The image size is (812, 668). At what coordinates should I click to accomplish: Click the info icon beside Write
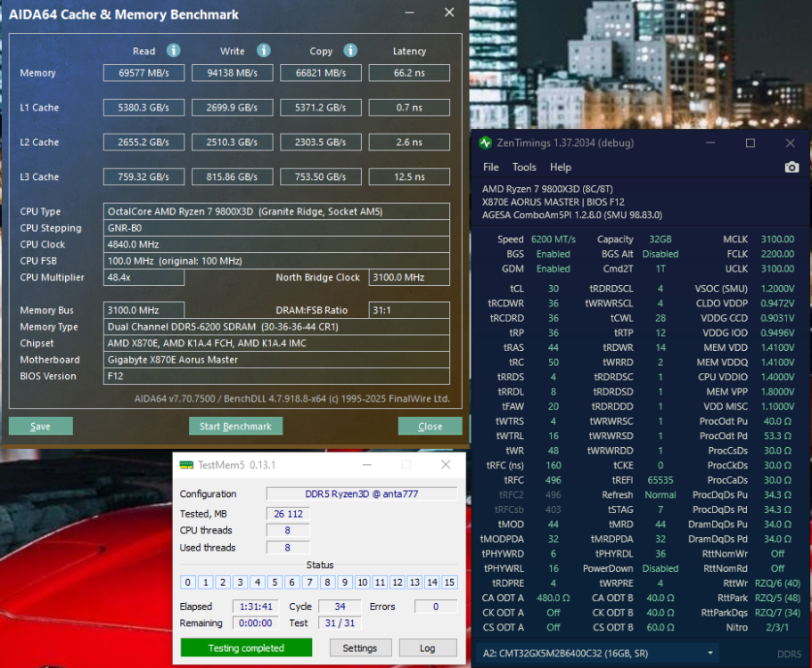point(263,51)
